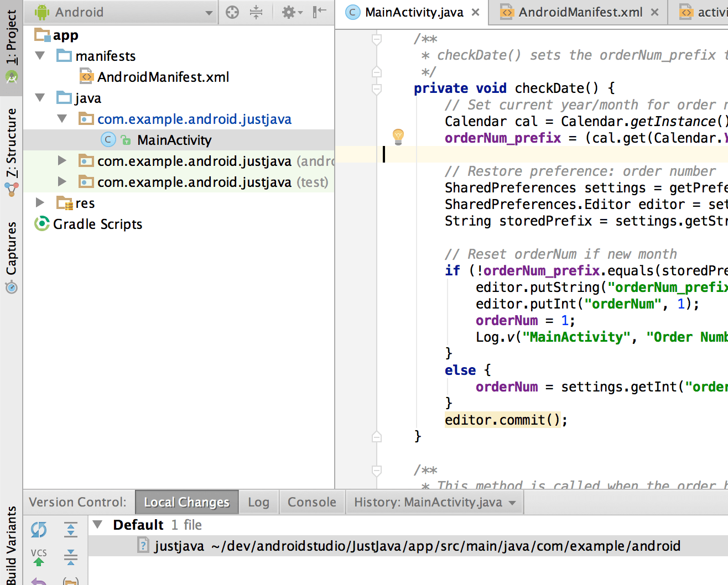Click fold marker at checkDate closing brace
Image resolution: width=728 pixels, height=585 pixels.
(x=377, y=437)
